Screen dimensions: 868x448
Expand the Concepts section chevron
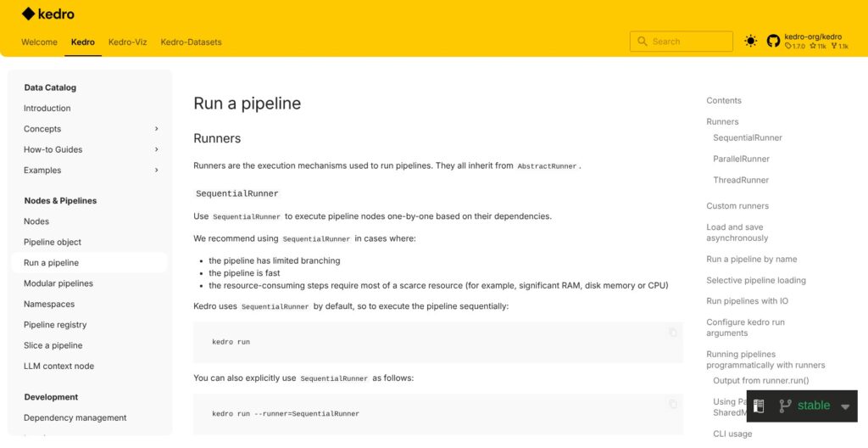coord(157,129)
